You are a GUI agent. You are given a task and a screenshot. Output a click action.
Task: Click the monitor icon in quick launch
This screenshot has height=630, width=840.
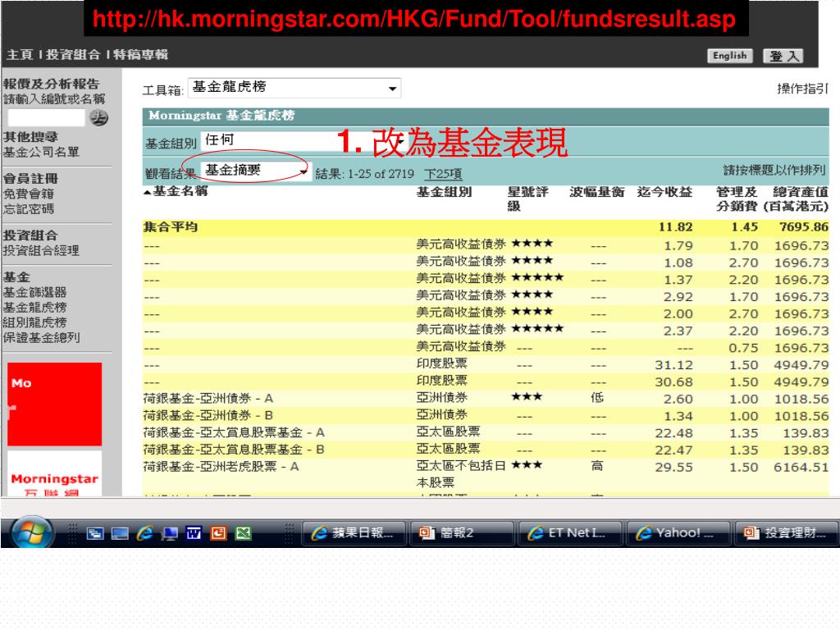[169, 533]
